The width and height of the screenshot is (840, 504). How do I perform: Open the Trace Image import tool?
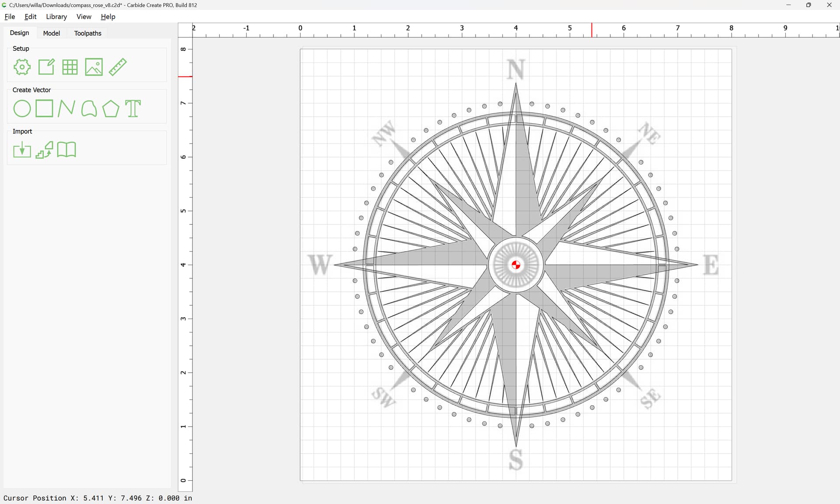pos(44,150)
